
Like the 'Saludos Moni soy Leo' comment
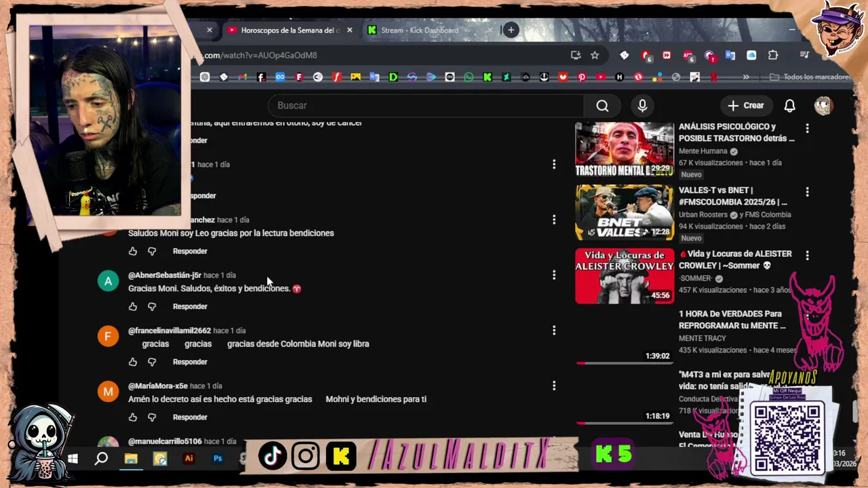[133, 251]
